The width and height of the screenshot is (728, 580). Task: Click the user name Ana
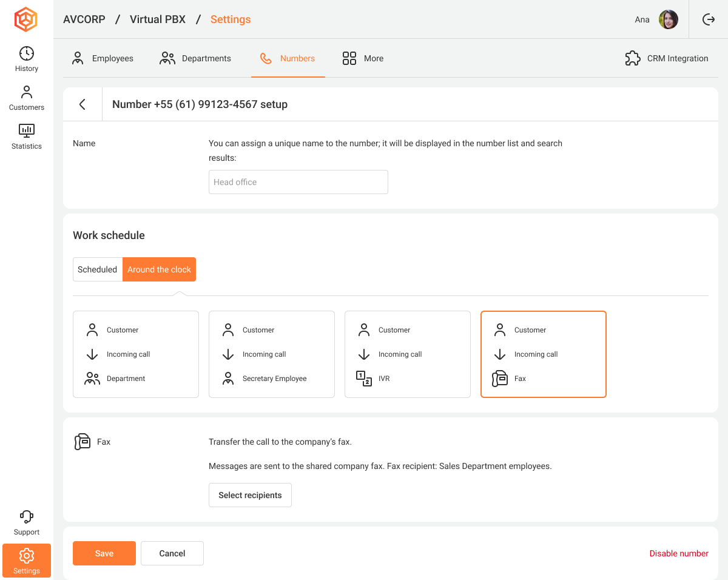coord(642,19)
